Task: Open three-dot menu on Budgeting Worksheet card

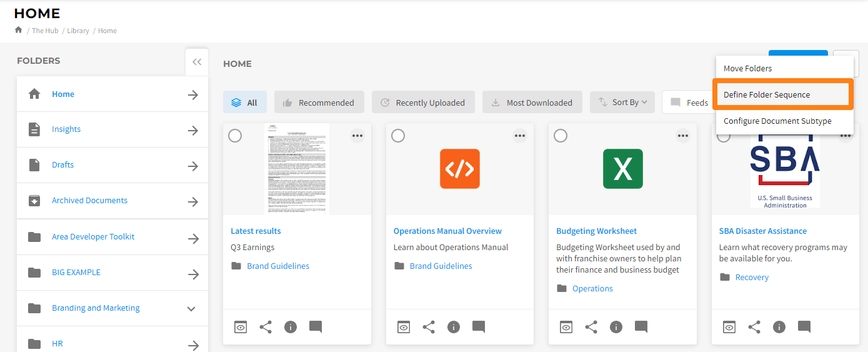Action: [683, 136]
